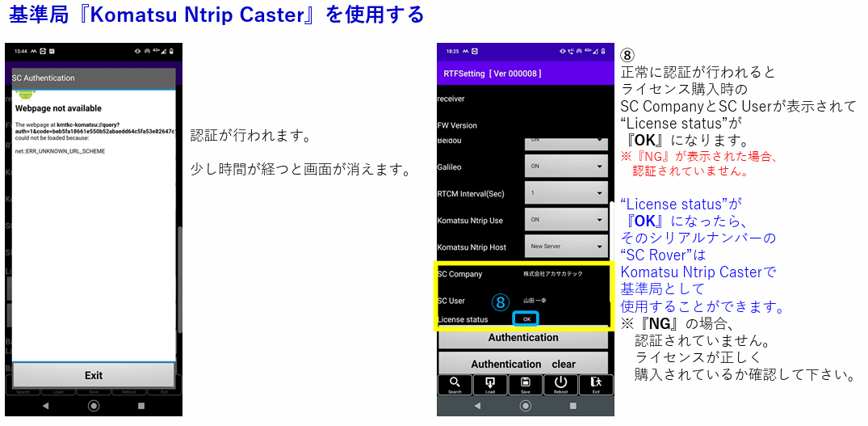Screen dimensions: 868x426
Task: Click the Webpage not available heading
Action: [x=58, y=108]
